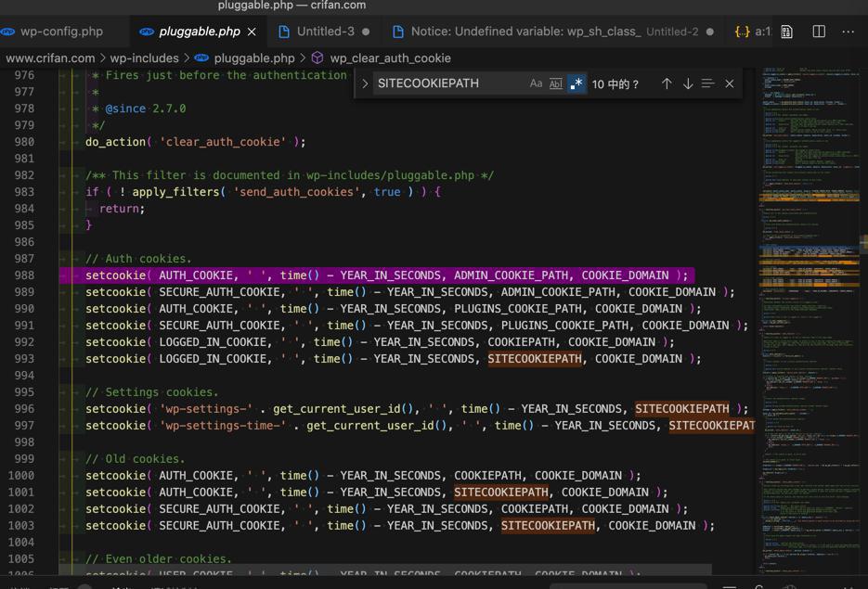868x589 pixels.
Task: Switch to the wp-config.php tab
Action: [x=61, y=32]
